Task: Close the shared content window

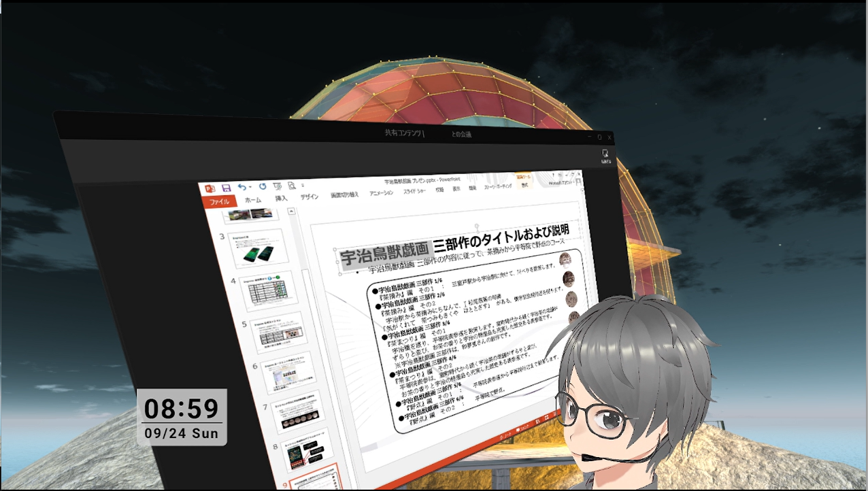Action: click(x=609, y=137)
